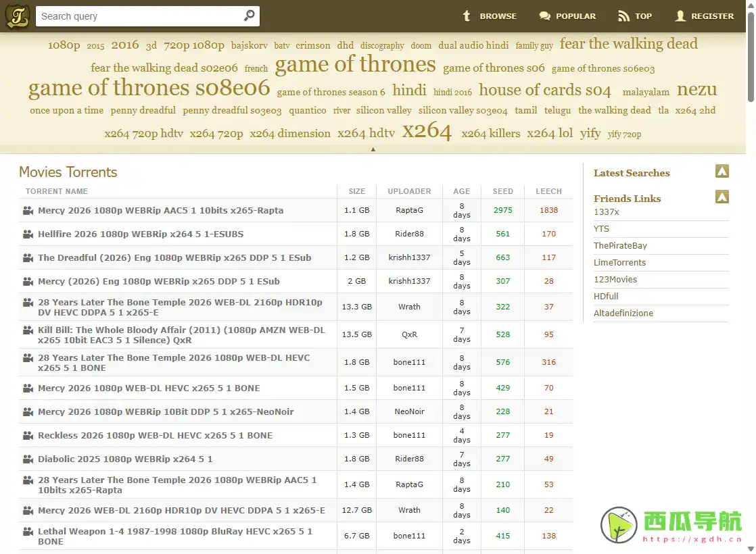Switch to the TOP section
Image resolution: width=756 pixels, height=554 pixels.
[x=643, y=16]
